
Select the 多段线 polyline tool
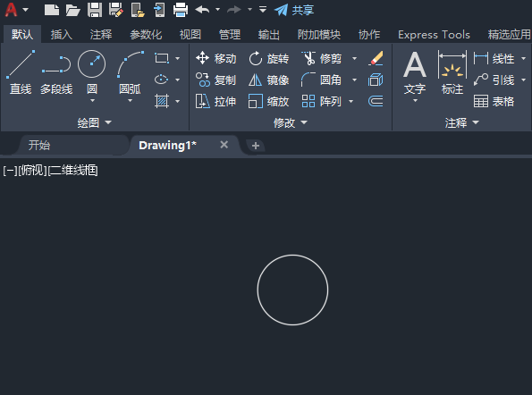(x=56, y=72)
